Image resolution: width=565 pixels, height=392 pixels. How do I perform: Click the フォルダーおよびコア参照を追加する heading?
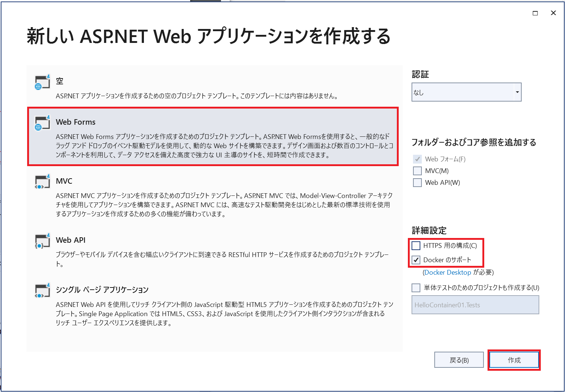(474, 142)
